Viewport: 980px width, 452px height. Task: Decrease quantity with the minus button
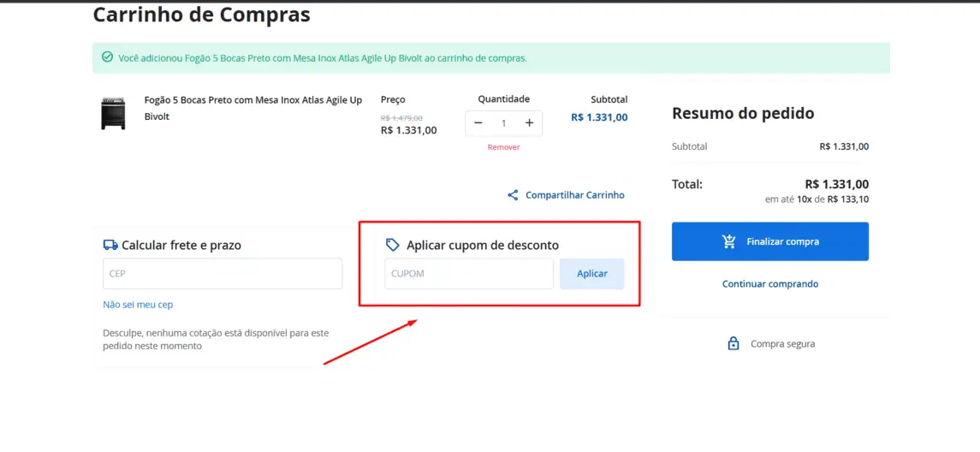point(478,123)
